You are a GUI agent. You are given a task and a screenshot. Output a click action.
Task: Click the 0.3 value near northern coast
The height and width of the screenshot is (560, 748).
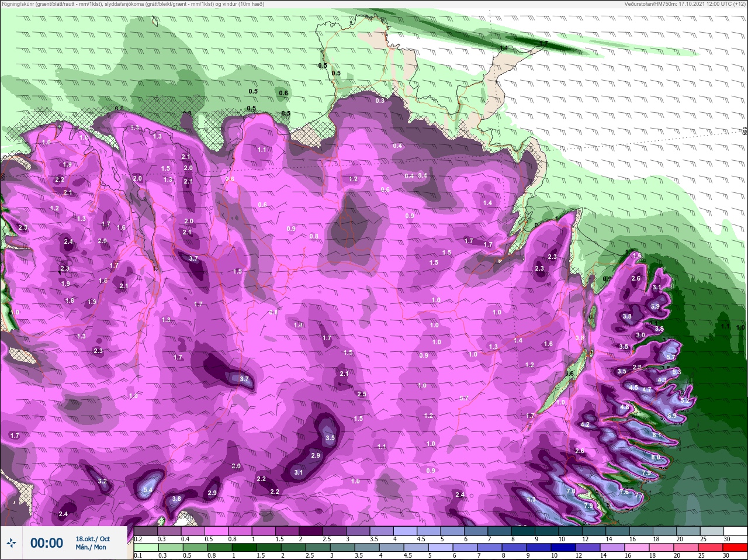click(380, 101)
